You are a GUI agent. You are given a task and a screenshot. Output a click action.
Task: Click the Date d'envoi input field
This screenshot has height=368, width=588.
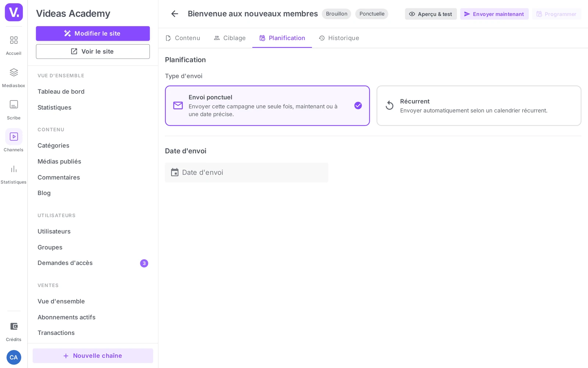[x=247, y=173]
